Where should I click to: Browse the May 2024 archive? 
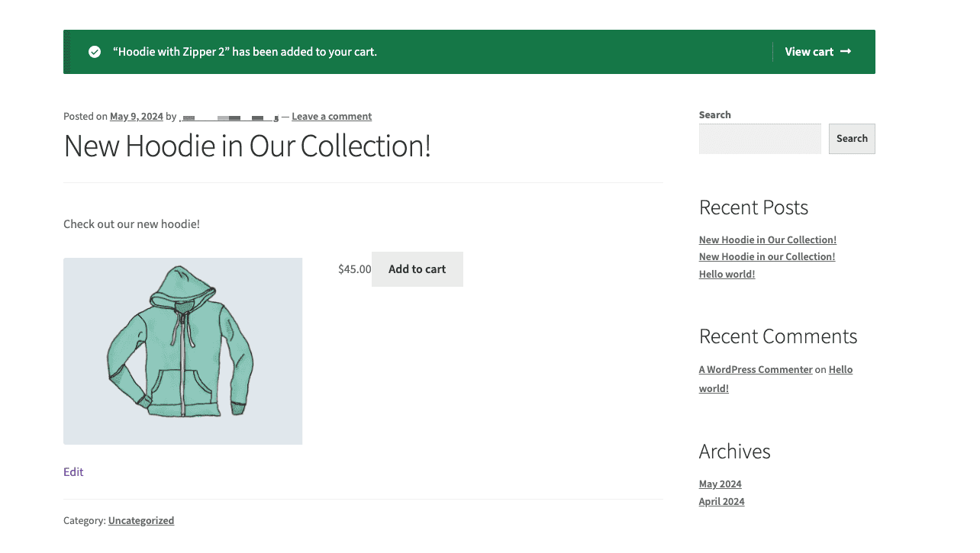pos(720,484)
